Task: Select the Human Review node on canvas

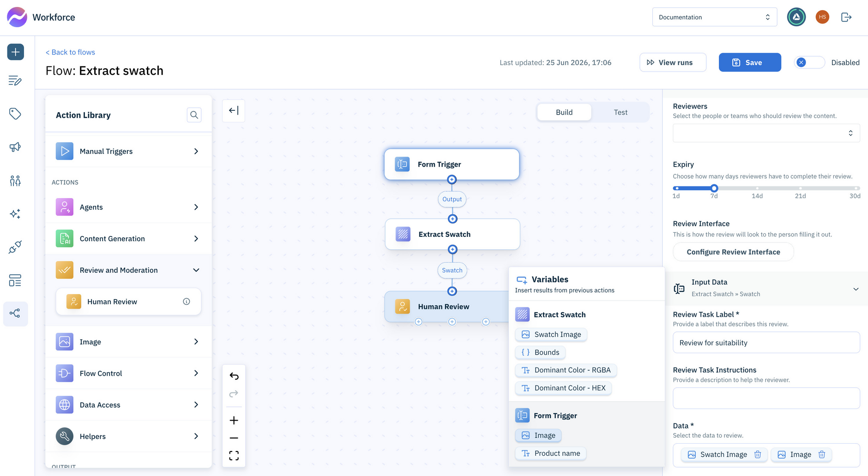Action: [446, 307]
